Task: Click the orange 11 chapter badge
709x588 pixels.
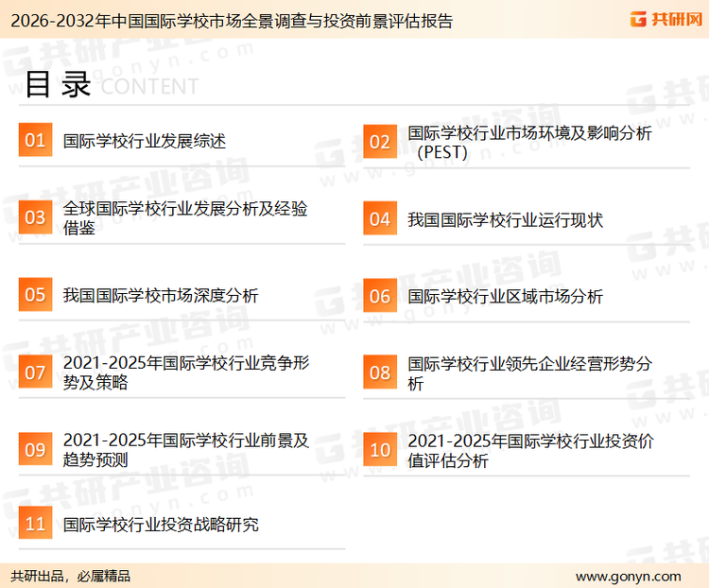Action: coord(35,523)
